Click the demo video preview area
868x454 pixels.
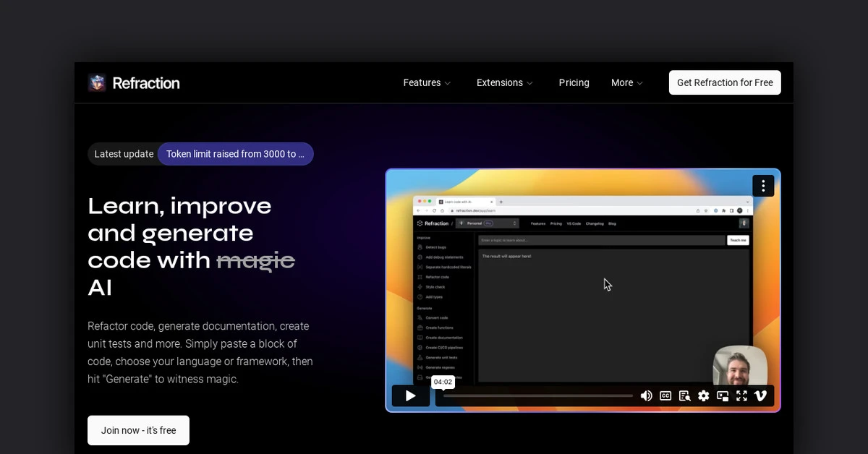[x=582, y=289]
